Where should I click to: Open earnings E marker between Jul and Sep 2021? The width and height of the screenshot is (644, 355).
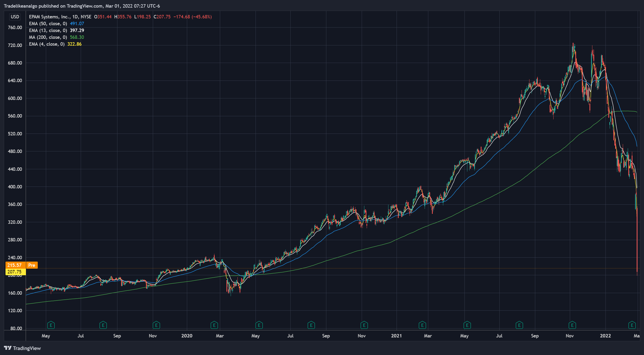pyautogui.click(x=519, y=325)
